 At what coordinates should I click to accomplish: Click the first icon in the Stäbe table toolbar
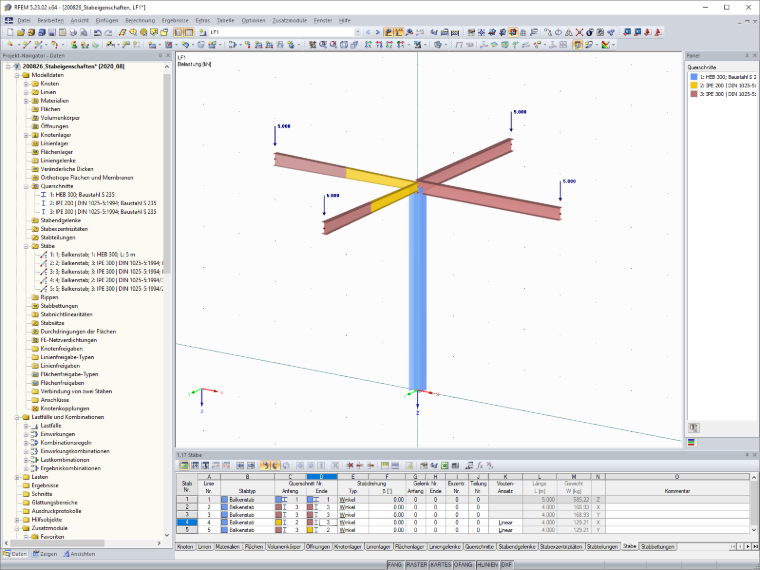[184, 465]
